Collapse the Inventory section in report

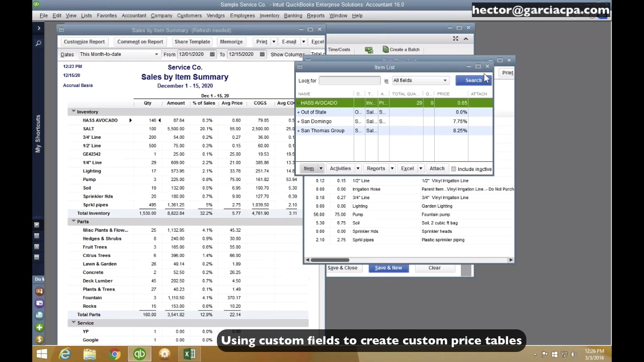point(73,112)
